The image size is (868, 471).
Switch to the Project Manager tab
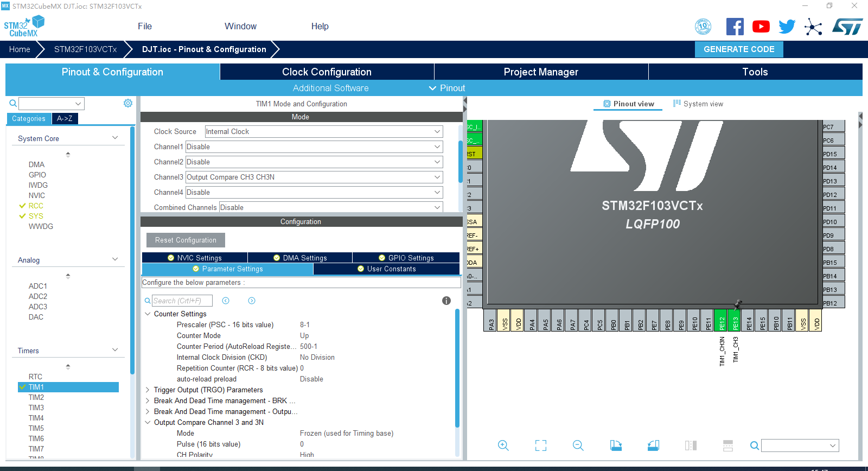[541, 72]
